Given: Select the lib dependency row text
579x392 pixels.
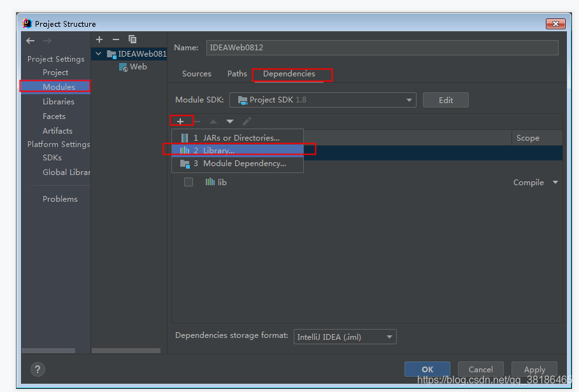Looking at the screenshot, I should coord(222,182).
